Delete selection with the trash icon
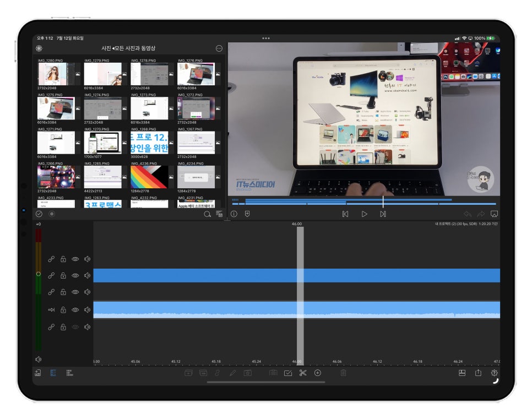The width and height of the screenshot is (532, 420). pos(343,373)
